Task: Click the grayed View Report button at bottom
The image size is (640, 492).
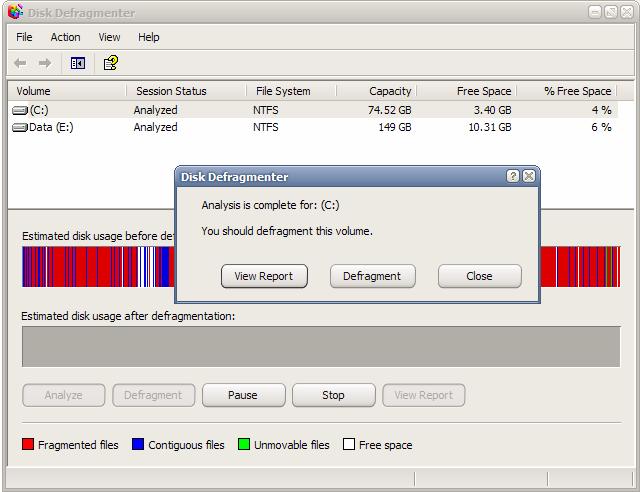Action: pyautogui.click(x=424, y=395)
